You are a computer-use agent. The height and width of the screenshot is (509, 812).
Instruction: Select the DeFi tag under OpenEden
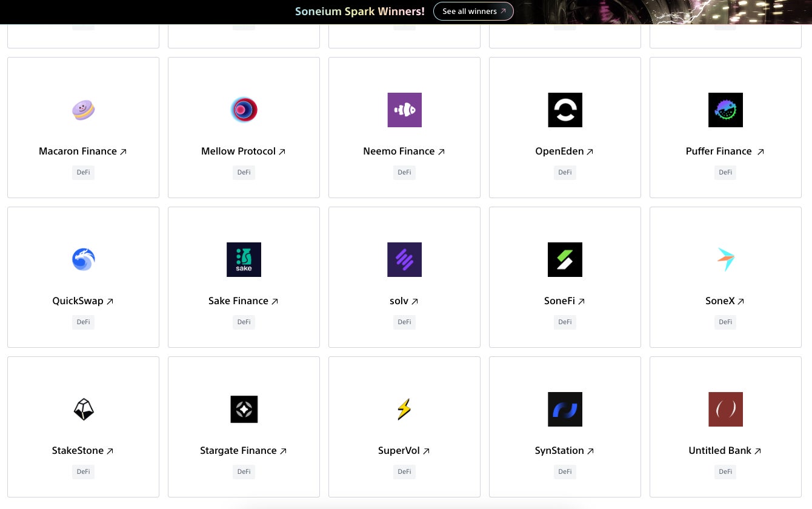(565, 173)
